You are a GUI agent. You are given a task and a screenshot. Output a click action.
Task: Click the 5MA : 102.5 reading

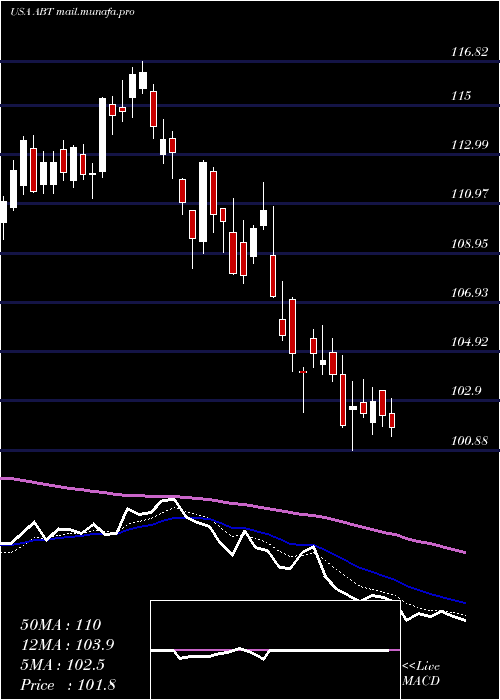coord(62,665)
